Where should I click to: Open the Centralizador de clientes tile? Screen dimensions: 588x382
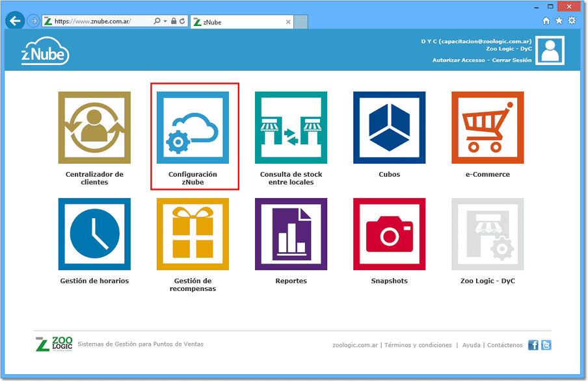(x=94, y=127)
